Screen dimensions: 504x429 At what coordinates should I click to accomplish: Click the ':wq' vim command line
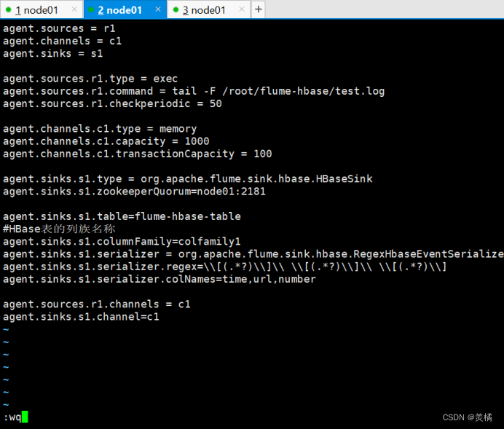pos(15,417)
